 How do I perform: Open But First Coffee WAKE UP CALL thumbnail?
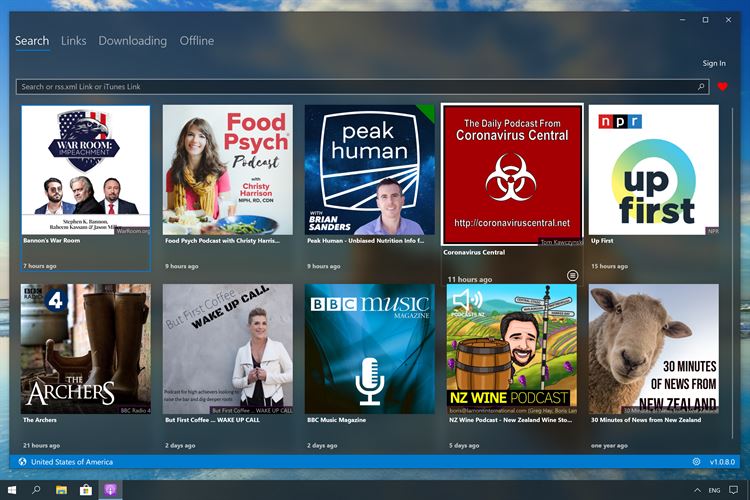click(228, 349)
